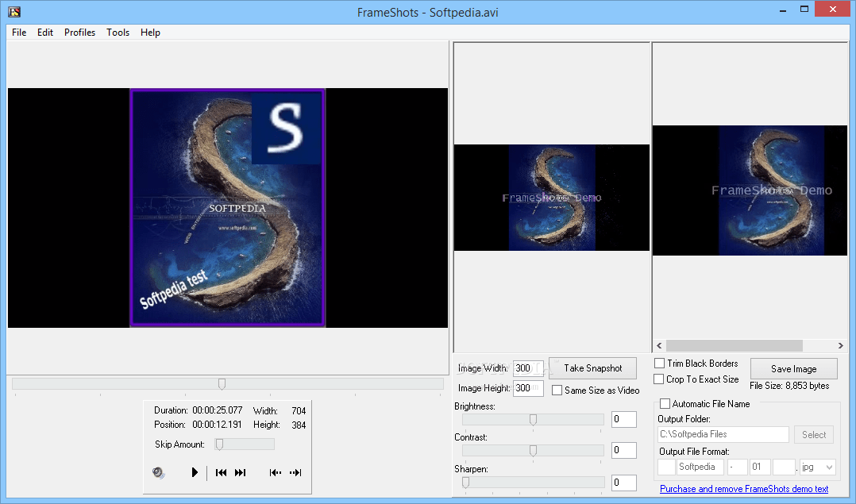Viewport: 856px width, 504px height.
Task: Check Same Size as Video
Action: pos(557,391)
